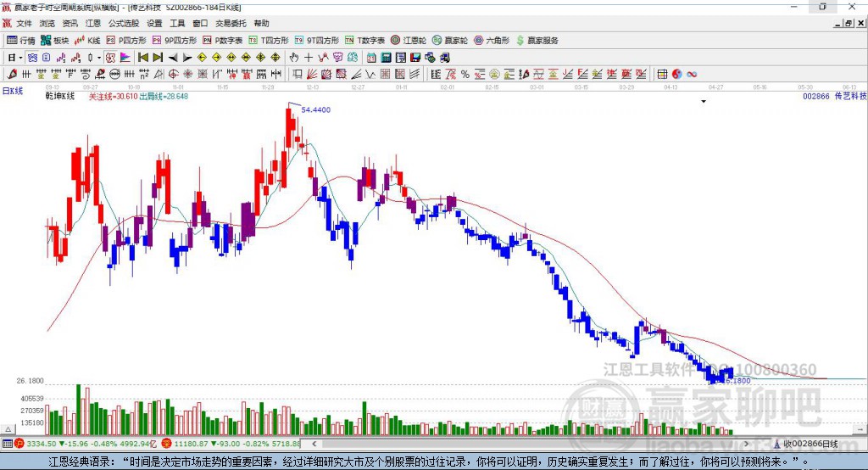Click the up arrow beside volume panel
This screenshot has width=868, height=470.
coord(8,429)
